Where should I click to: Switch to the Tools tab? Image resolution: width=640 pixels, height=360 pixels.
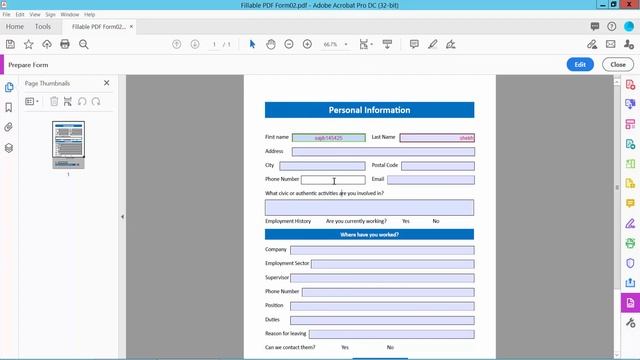pyautogui.click(x=43, y=27)
